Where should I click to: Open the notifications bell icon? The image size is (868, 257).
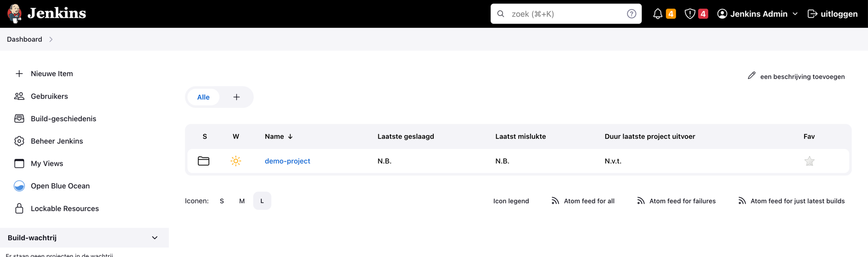657,14
